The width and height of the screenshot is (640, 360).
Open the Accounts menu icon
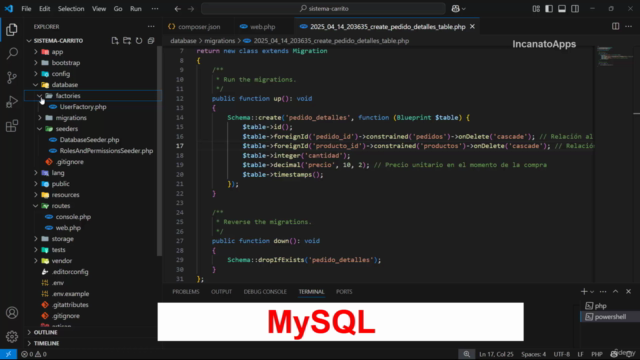click(12, 313)
